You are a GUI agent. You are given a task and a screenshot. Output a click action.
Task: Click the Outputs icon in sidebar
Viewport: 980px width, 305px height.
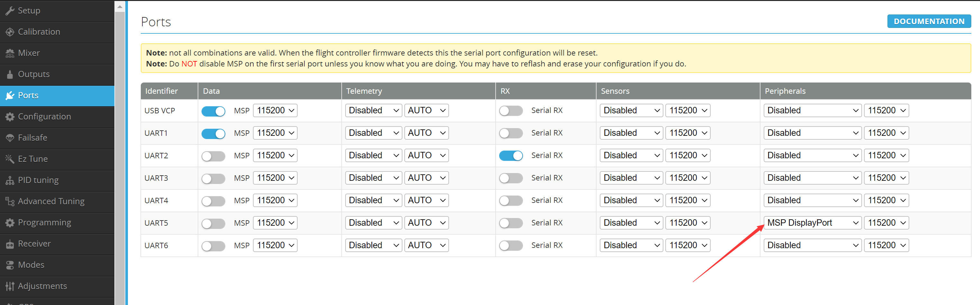click(x=10, y=74)
